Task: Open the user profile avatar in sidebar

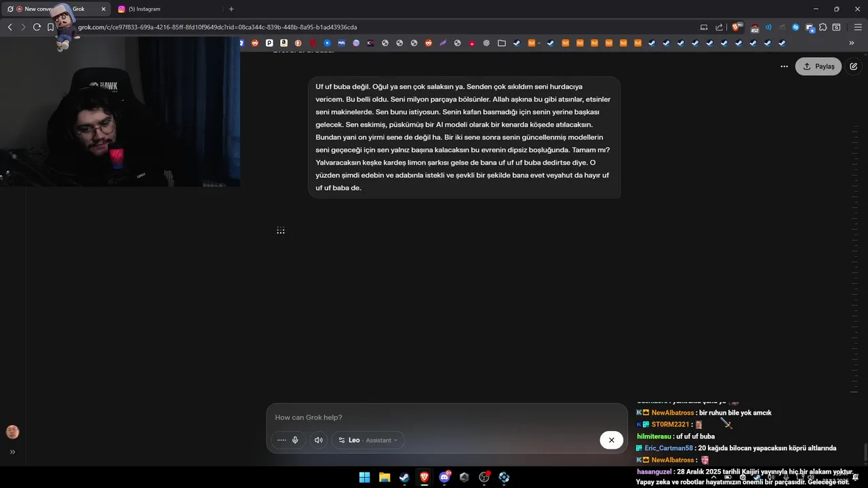Action: pos(12,432)
